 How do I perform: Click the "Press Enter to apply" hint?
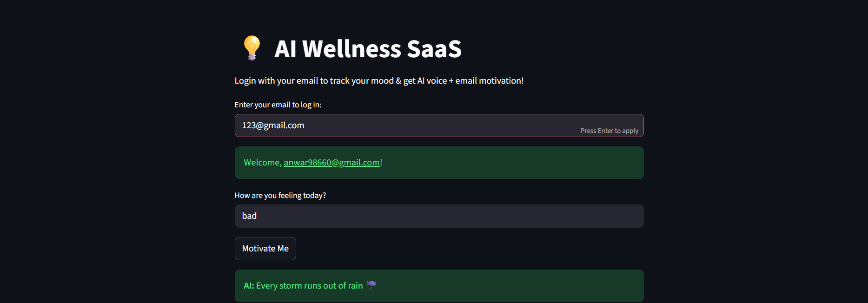[609, 131]
